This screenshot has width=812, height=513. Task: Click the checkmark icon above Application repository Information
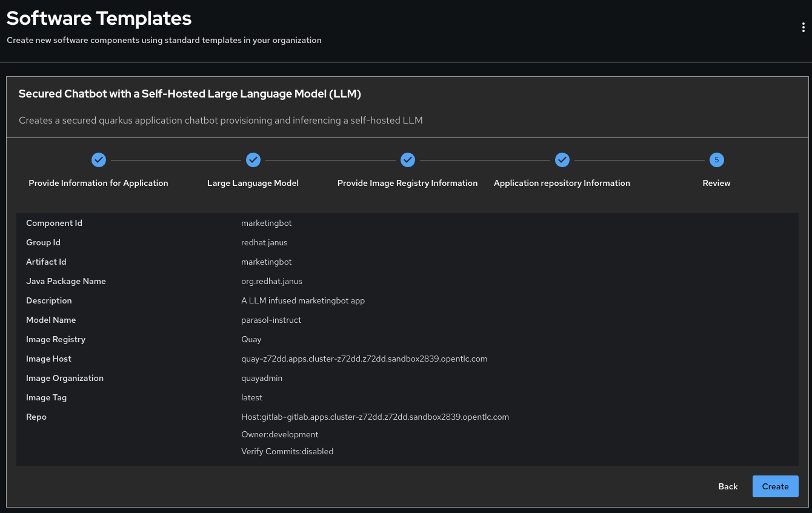point(562,160)
